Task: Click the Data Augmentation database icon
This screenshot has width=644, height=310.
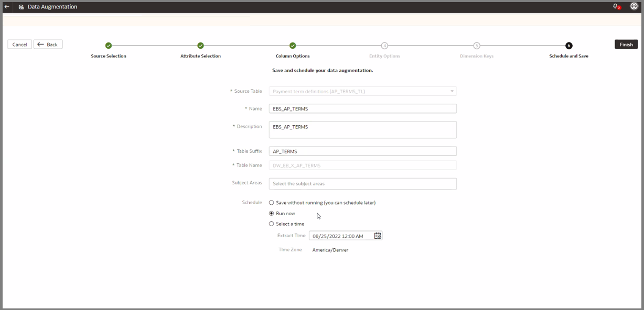Action: pyautogui.click(x=21, y=7)
